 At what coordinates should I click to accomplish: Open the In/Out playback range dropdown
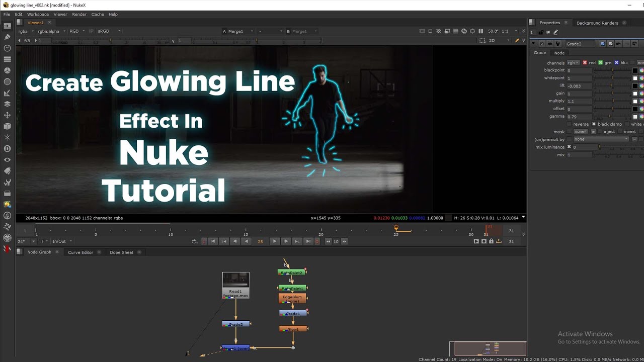(62, 241)
